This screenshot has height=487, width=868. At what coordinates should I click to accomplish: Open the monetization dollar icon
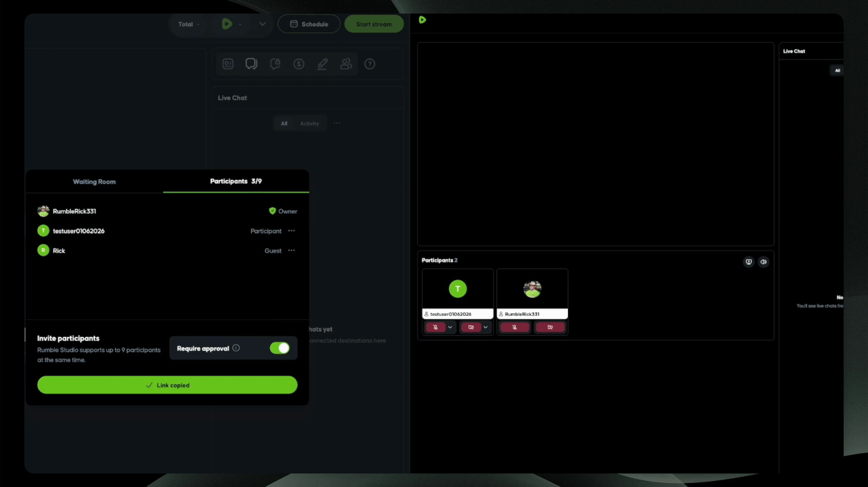tap(299, 64)
